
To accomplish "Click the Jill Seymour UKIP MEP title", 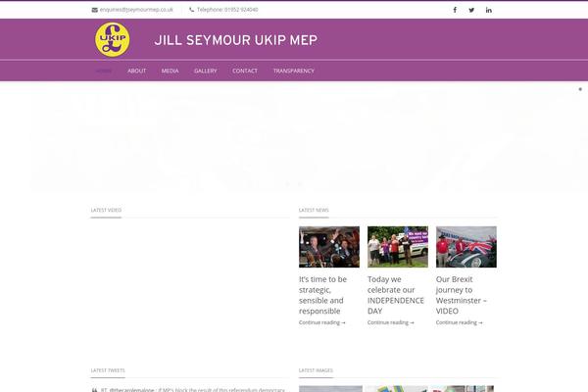I will click(x=236, y=40).
